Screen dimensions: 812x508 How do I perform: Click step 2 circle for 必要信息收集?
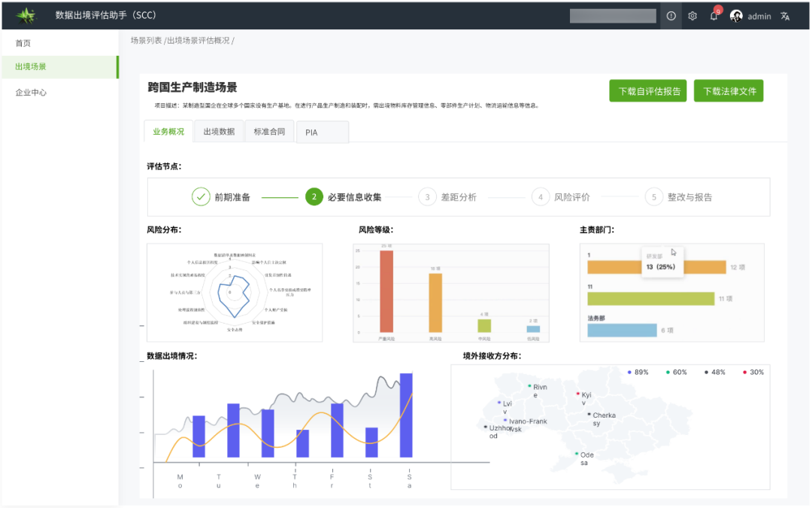[x=313, y=196]
